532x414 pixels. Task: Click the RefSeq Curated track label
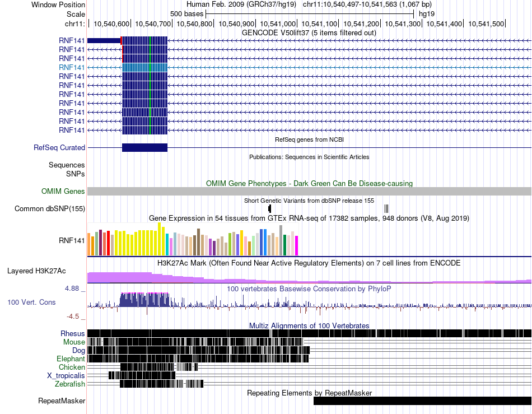click(59, 147)
